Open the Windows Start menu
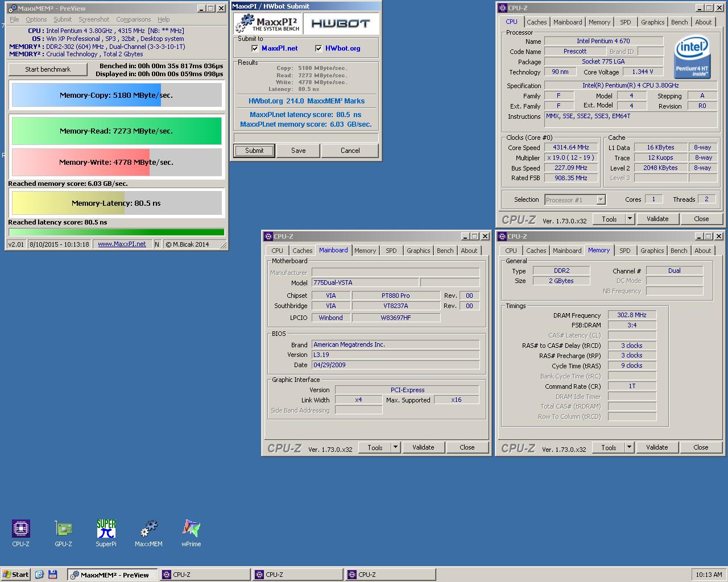Image resolution: width=728 pixels, height=582 pixels. point(15,575)
